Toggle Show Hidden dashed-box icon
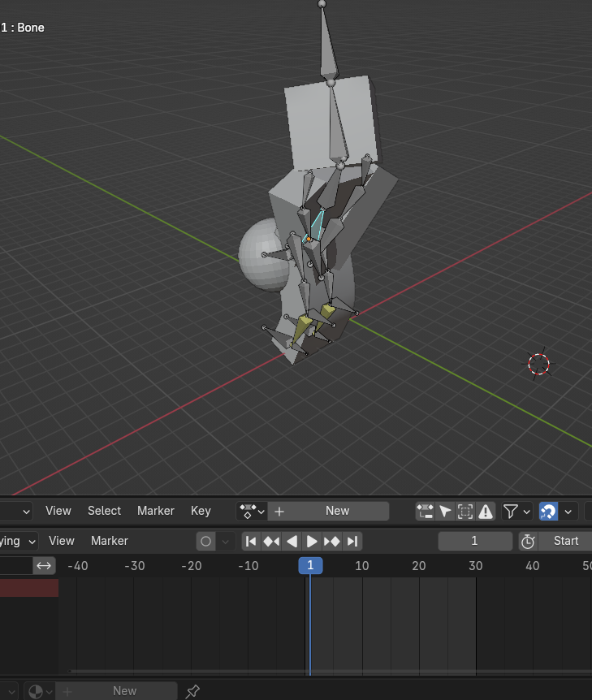This screenshot has width=592, height=700. tap(465, 511)
